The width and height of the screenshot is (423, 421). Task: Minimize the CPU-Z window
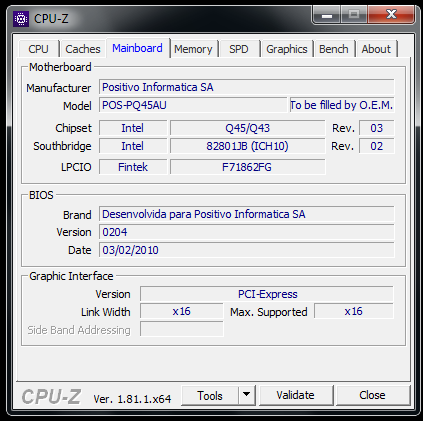coord(327,15)
